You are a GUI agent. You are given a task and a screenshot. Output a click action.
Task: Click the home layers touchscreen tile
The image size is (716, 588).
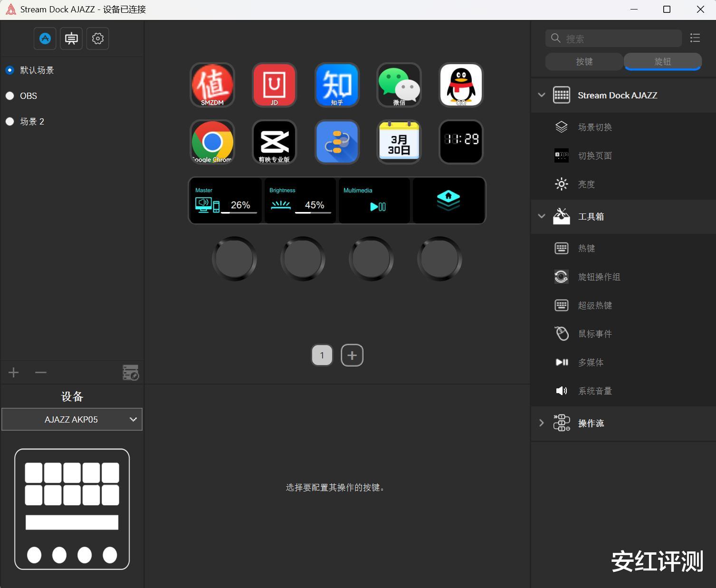click(449, 200)
